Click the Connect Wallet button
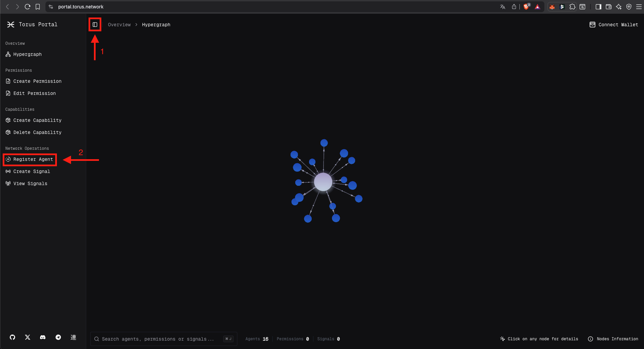 click(x=614, y=25)
